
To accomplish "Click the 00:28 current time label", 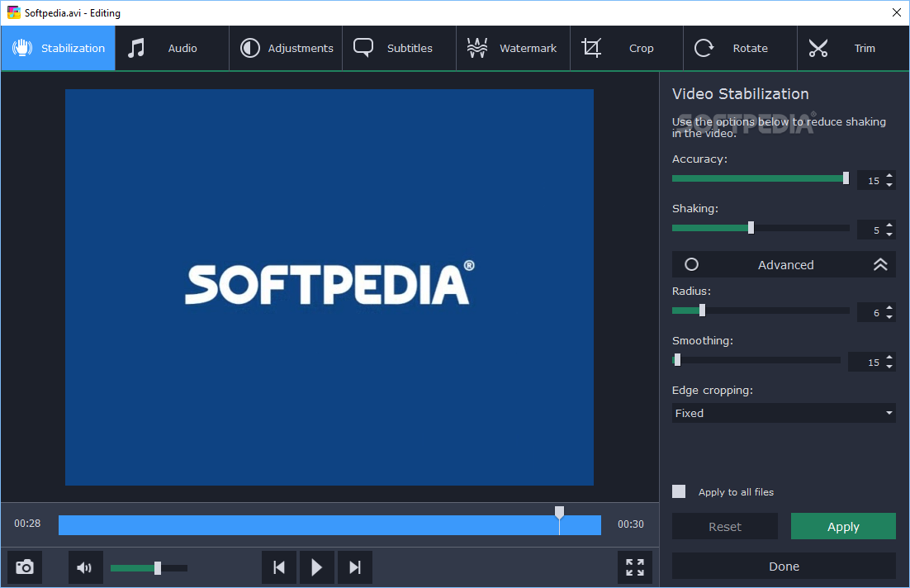I will pyautogui.click(x=27, y=524).
